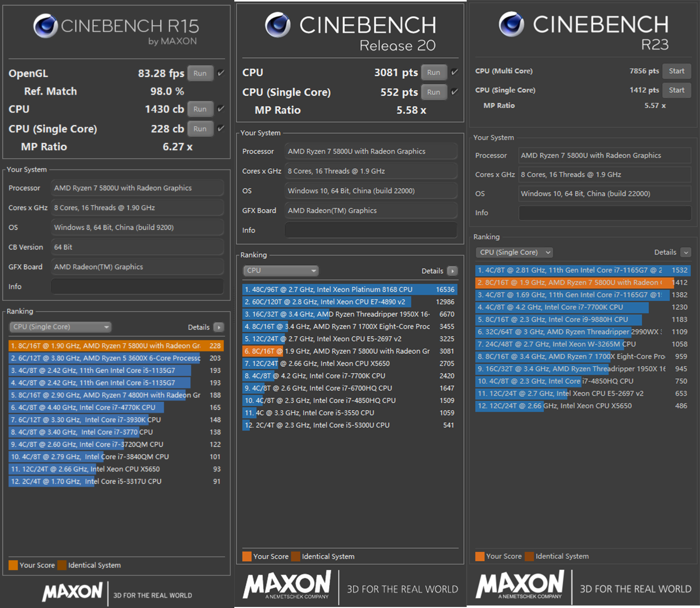Open the R15 CPU (Single Core) ranking dropdown

point(60,327)
